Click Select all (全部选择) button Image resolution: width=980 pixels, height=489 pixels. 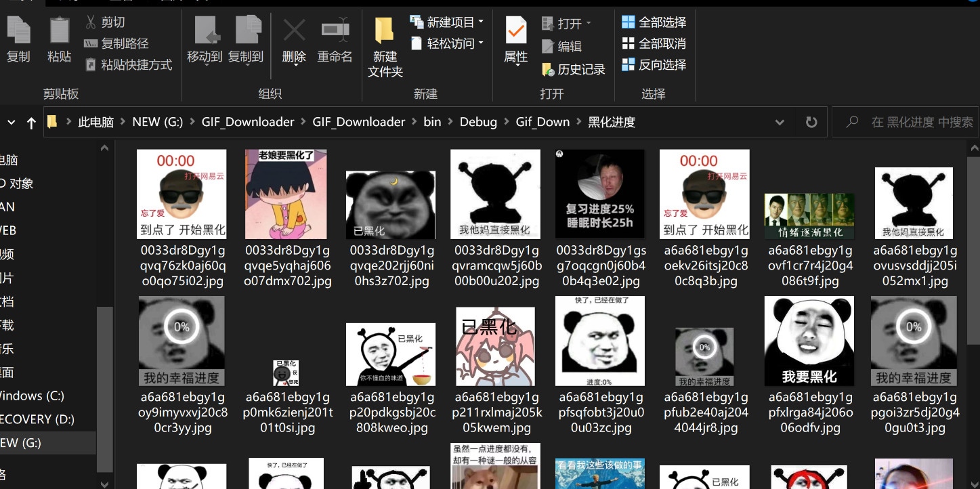(x=654, y=22)
